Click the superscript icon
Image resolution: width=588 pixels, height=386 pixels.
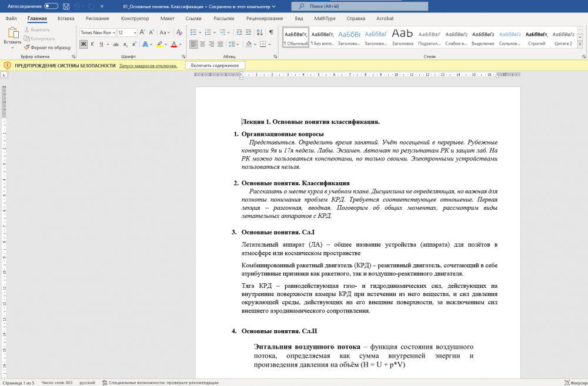[134, 44]
